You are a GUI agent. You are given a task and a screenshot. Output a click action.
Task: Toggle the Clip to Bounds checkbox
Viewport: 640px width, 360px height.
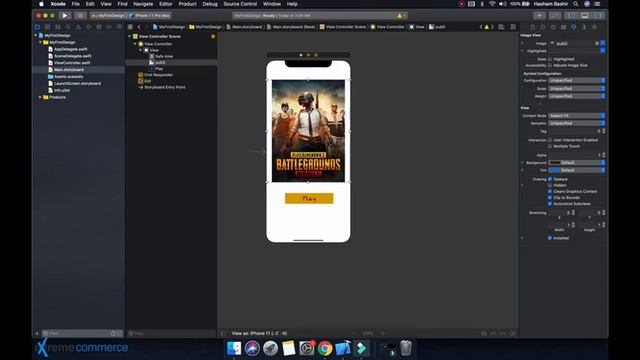550,198
